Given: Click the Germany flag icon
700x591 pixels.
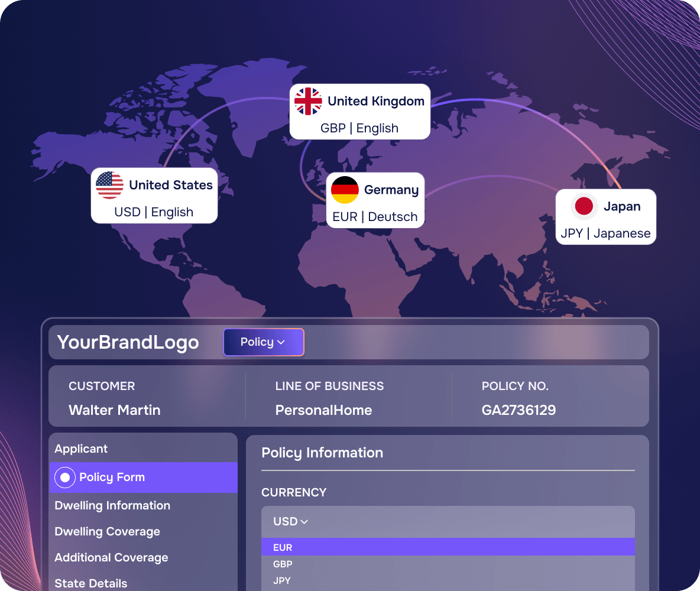Looking at the screenshot, I should tap(345, 190).
